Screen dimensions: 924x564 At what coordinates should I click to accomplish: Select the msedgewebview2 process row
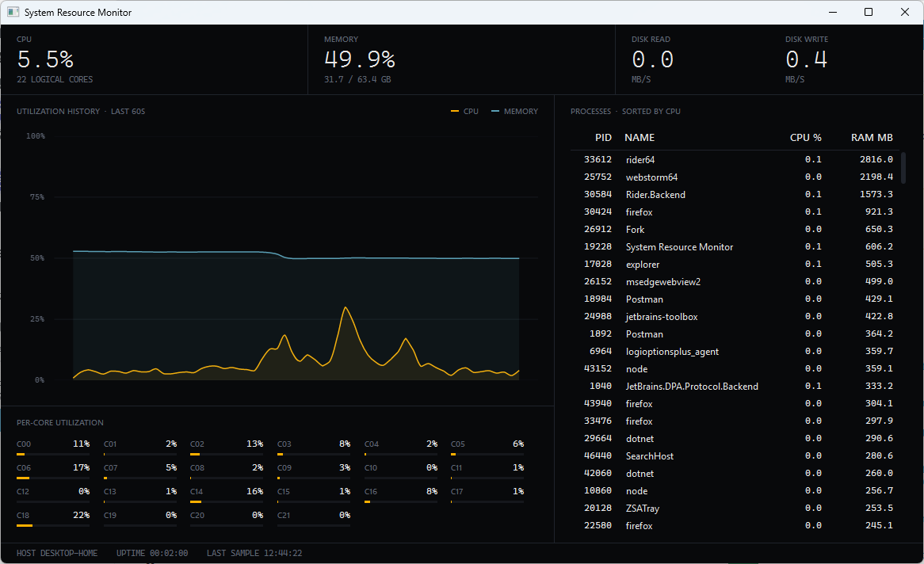(736, 282)
